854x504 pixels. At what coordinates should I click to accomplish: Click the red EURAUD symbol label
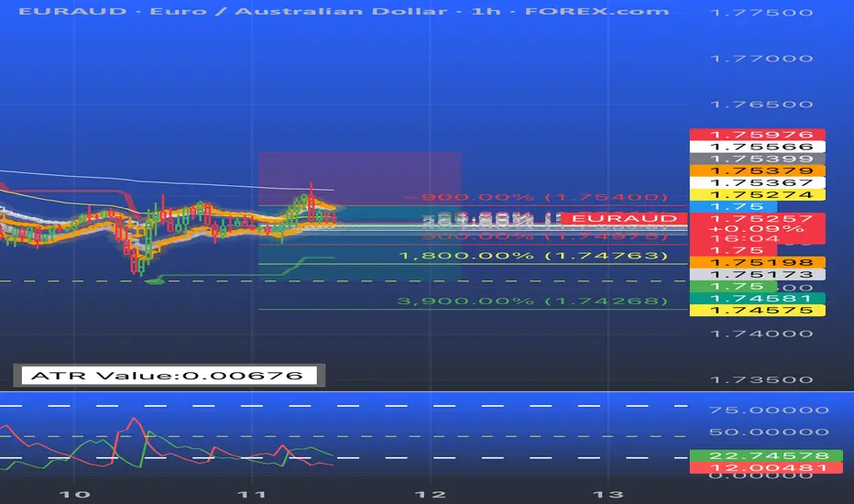(x=624, y=218)
